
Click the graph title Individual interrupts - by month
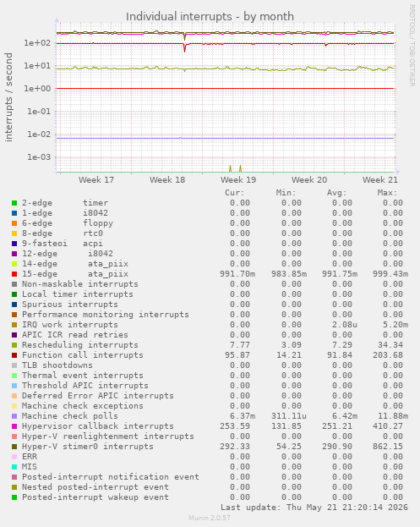210,16
